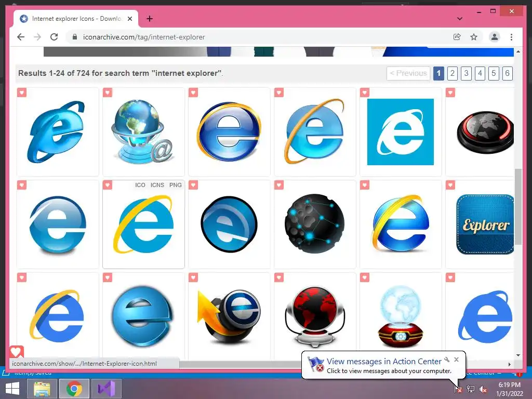The image size is (532, 399).
Task: Open the 3D tilted blue IE logo icon
Action: [x=56, y=132]
